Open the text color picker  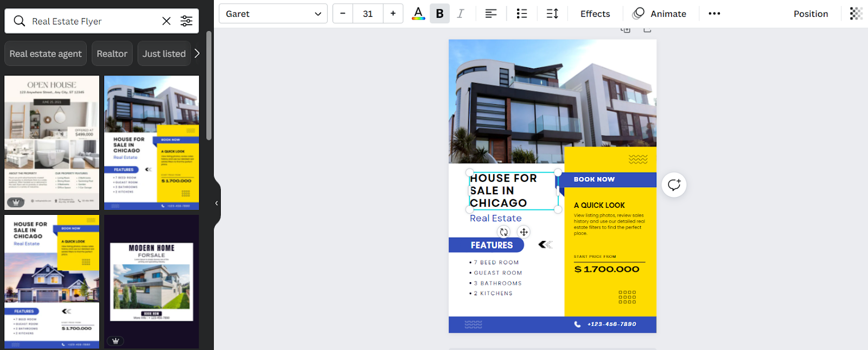point(418,14)
